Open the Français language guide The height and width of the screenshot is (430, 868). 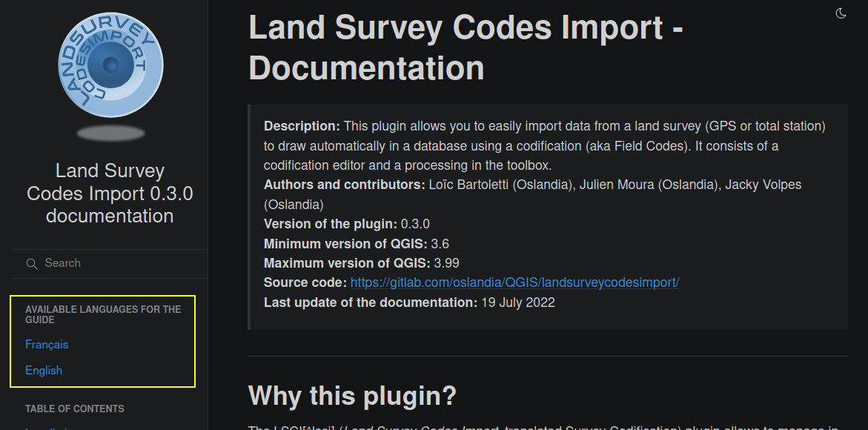[47, 344]
